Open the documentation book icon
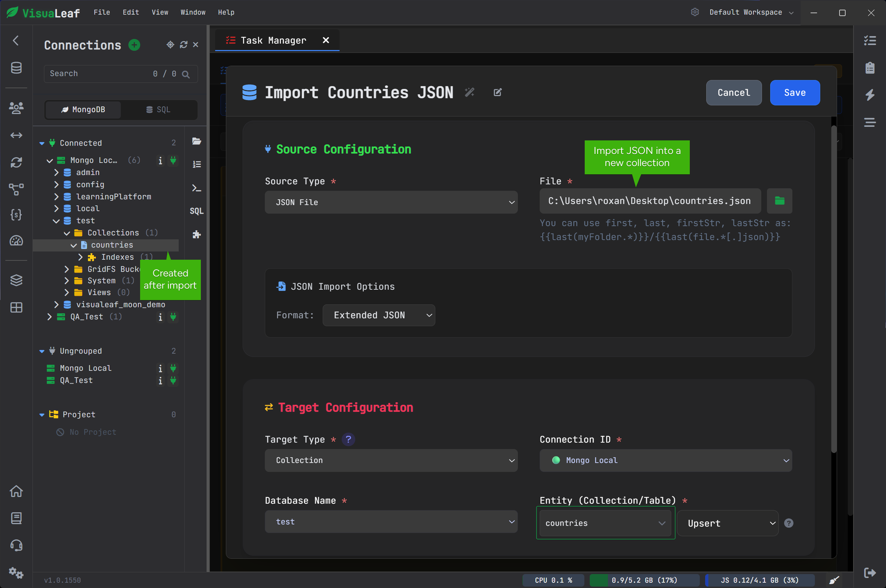Image resolution: width=886 pixels, height=588 pixels. point(16,518)
